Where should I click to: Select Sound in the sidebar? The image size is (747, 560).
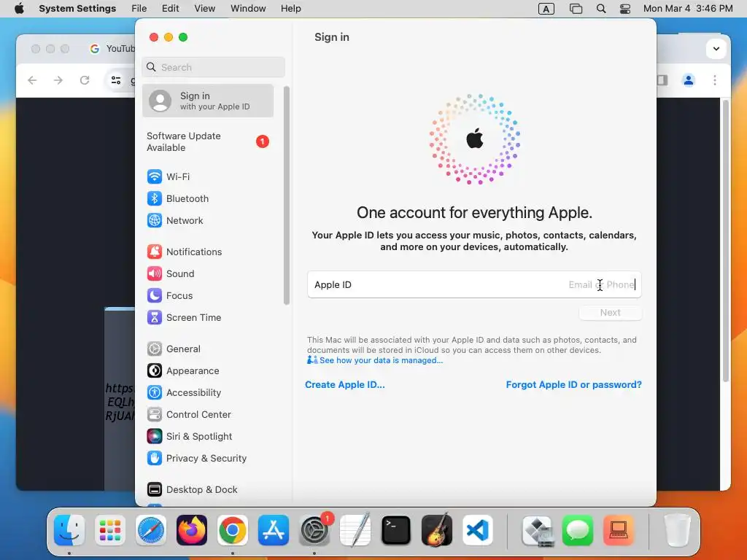(x=170, y=274)
